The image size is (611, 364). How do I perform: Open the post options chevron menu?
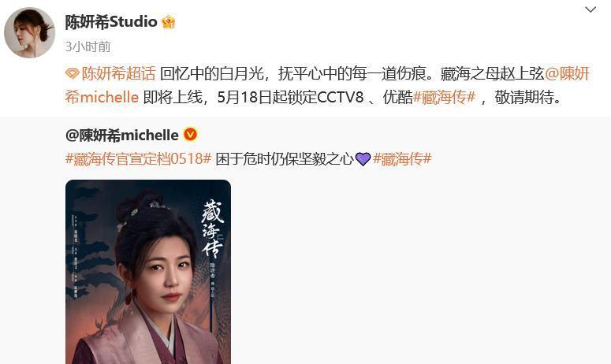tap(591, 9)
